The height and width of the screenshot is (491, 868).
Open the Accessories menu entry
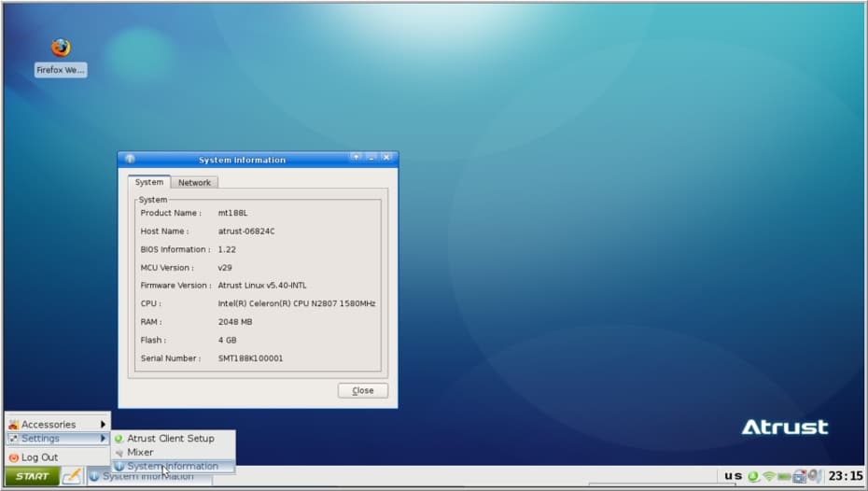click(x=58, y=424)
